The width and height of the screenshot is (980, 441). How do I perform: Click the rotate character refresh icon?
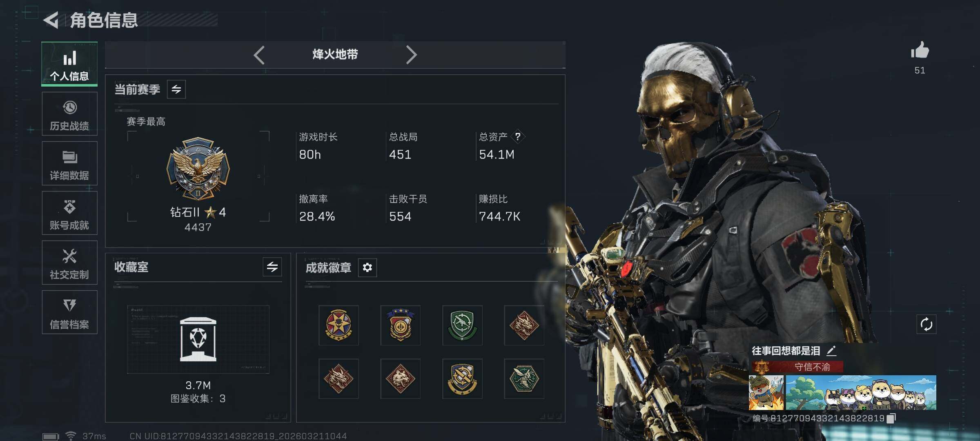click(x=927, y=325)
